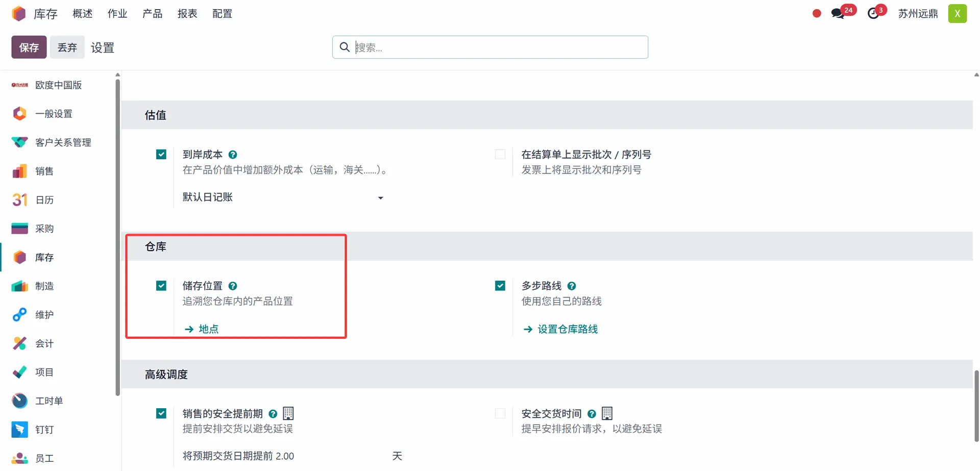Open the 产品 menu
Screen dimensions: 980x471
[152, 14]
